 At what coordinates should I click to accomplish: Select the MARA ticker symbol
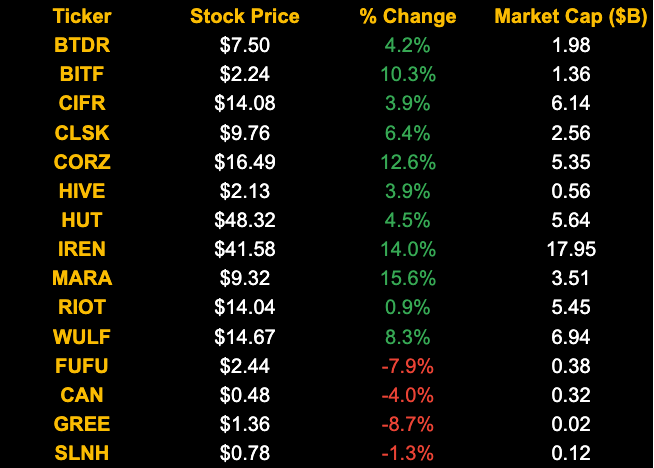point(82,278)
